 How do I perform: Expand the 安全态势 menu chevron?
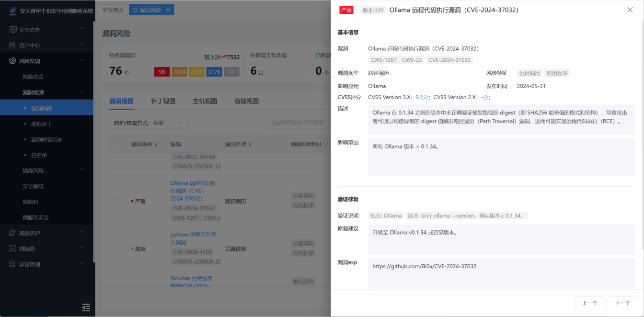click(82, 29)
